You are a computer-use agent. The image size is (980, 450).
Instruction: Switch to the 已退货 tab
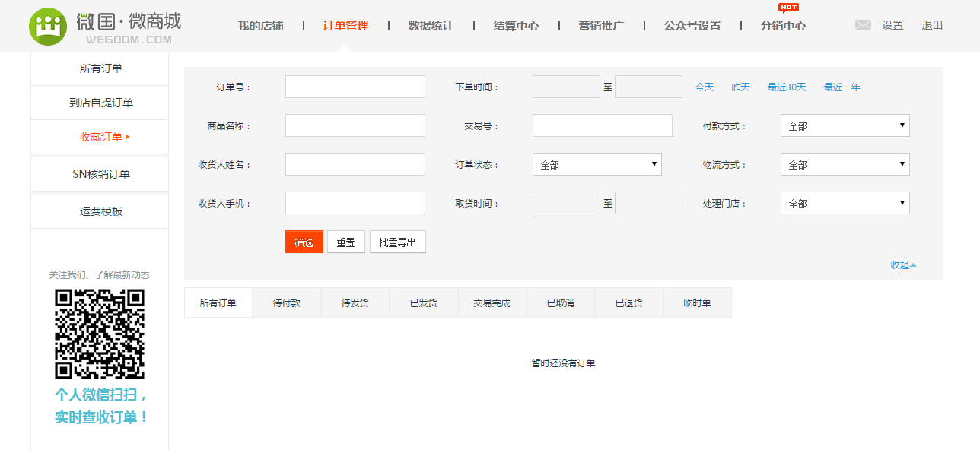pyautogui.click(x=629, y=303)
